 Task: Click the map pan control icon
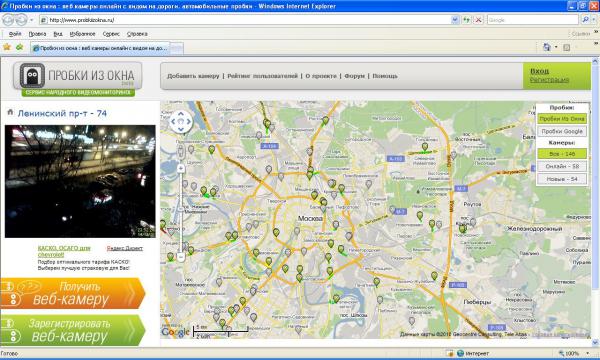pyautogui.click(x=181, y=122)
